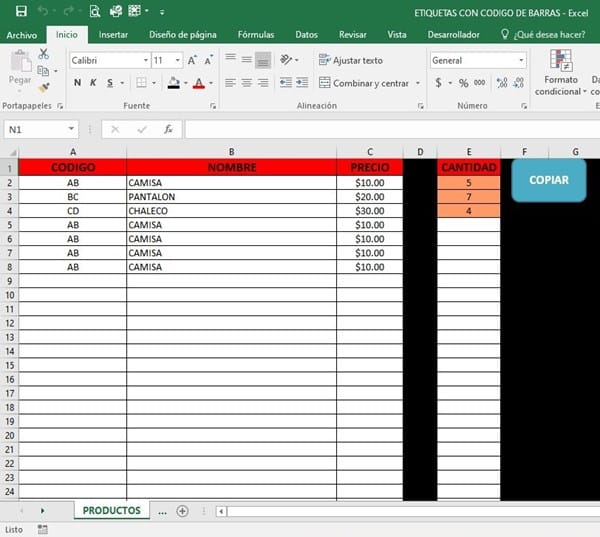Screen dimensions: 600x537
Task: Click the Increase Font Size icon
Action: click(192, 60)
